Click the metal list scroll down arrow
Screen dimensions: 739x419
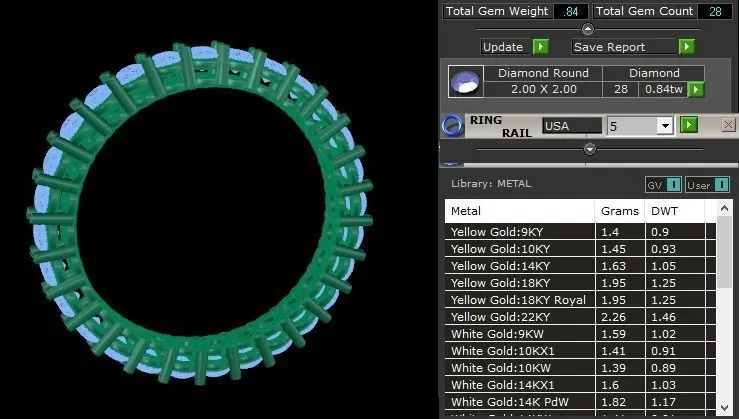pyautogui.click(x=724, y=408)
